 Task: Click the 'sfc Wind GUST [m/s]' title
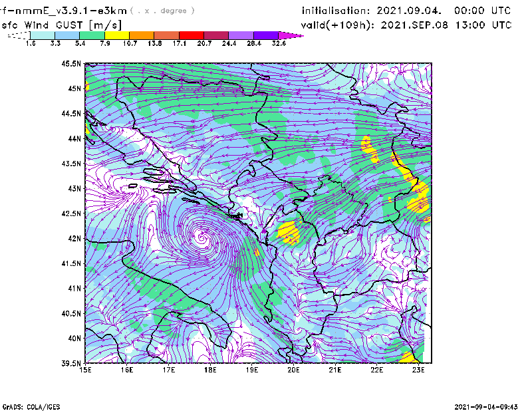tap(61, 25)
